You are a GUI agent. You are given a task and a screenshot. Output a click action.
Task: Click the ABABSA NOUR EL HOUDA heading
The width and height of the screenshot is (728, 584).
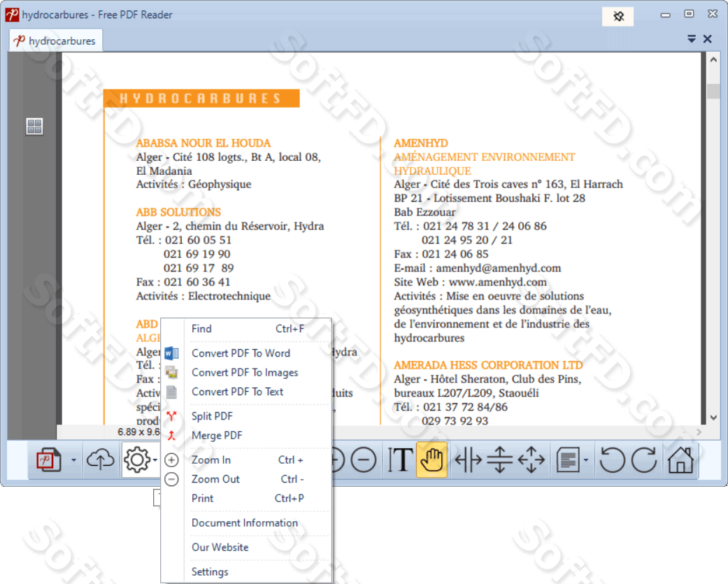pos(204,143)
